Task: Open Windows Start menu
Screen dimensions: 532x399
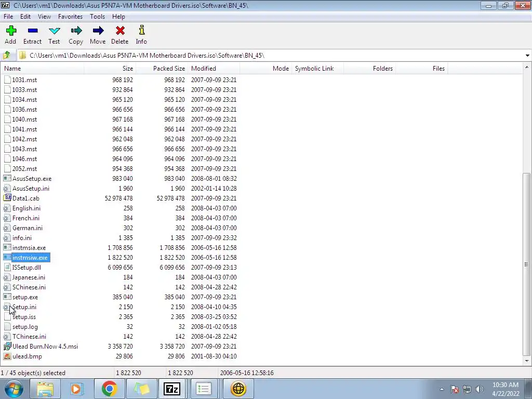Action: [14, 389]
